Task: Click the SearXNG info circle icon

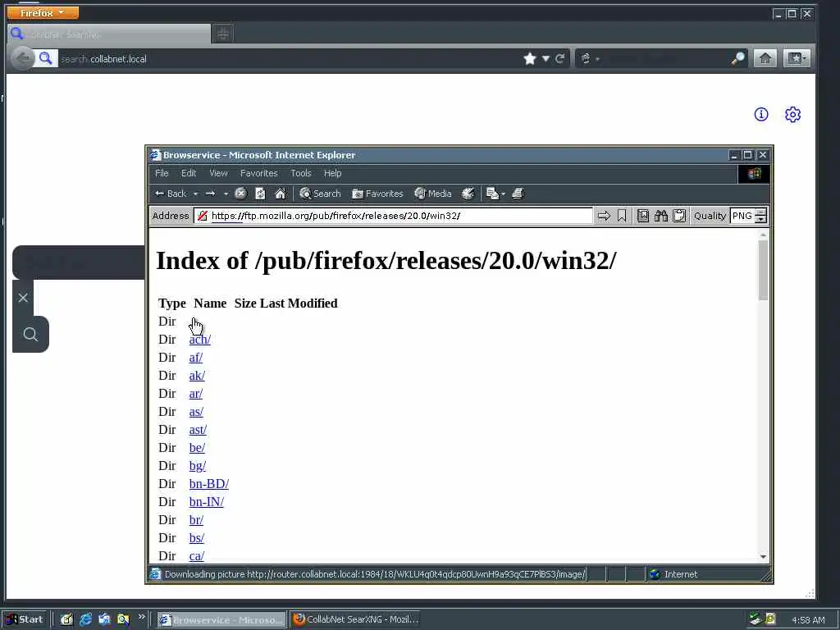Action: (x=761, y=114)
